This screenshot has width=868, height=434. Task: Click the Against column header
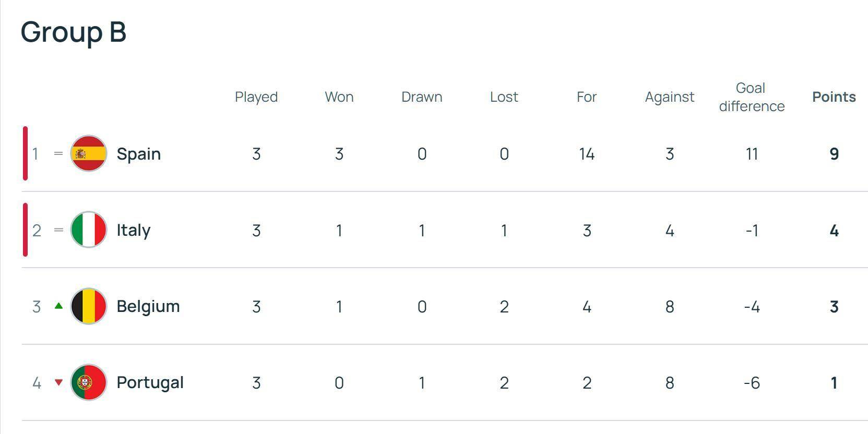670,97
